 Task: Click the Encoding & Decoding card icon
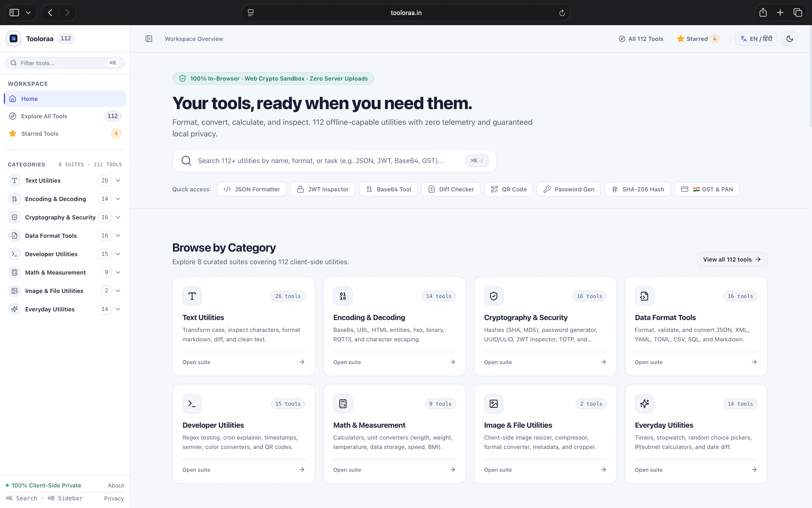pyautogui.click(x=343, y=296)
